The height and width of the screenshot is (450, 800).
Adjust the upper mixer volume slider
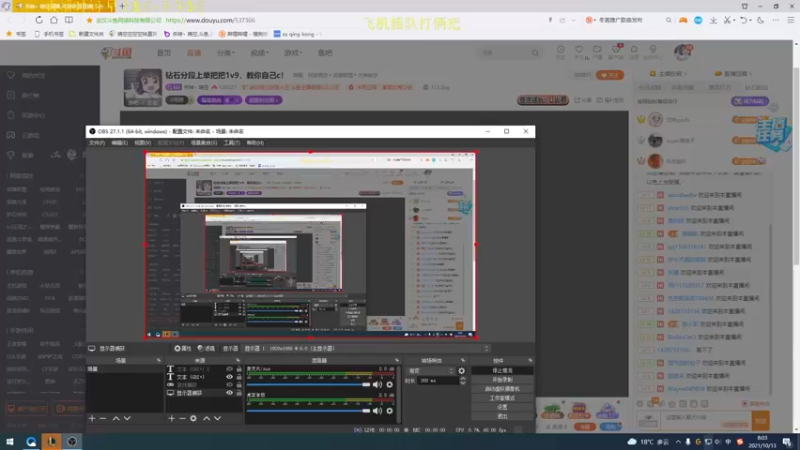(x=308, y=385)
